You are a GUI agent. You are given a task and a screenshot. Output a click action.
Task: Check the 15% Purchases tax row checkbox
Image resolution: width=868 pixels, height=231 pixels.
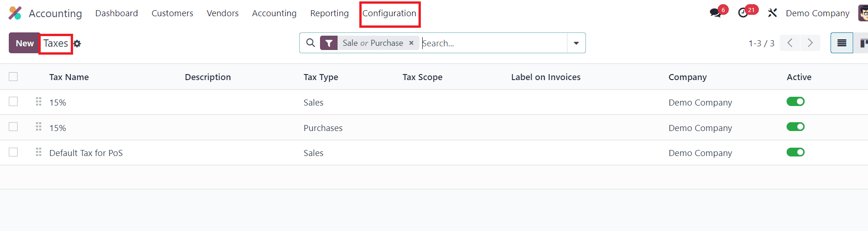coord(13,127)
